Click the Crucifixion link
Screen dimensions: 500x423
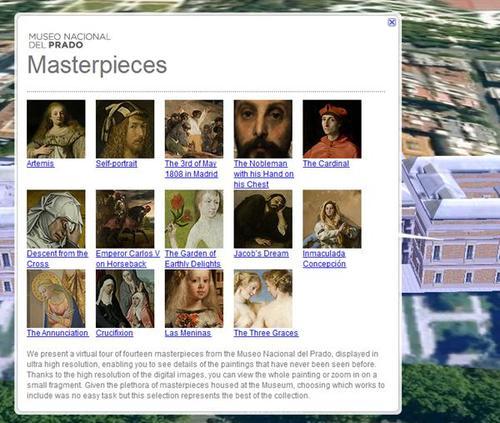[114, 333]
